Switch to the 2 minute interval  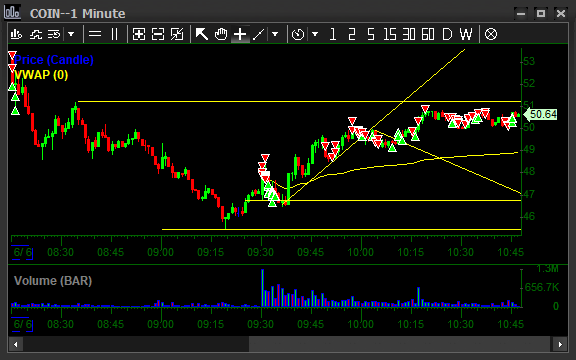pyautogui.click(x=352, y=35)
